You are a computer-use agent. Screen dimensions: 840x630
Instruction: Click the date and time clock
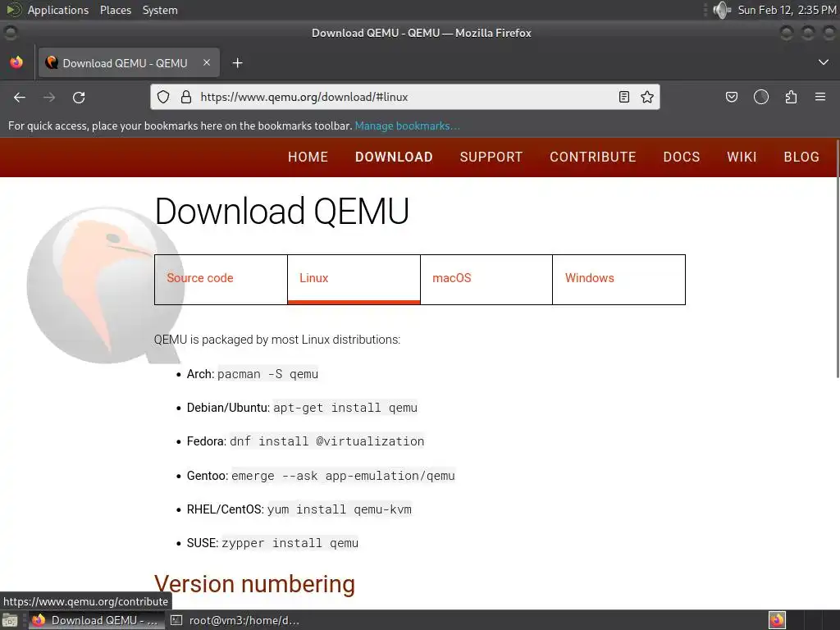(787, 10)
